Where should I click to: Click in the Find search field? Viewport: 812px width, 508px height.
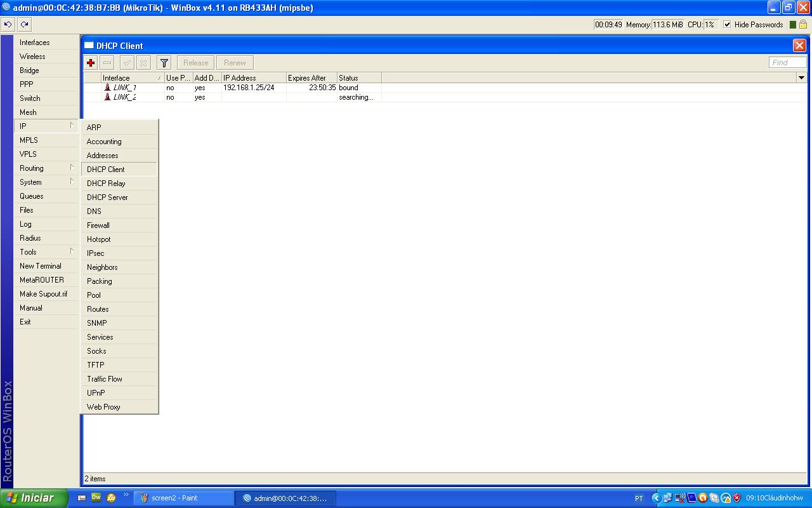point(787,63)
